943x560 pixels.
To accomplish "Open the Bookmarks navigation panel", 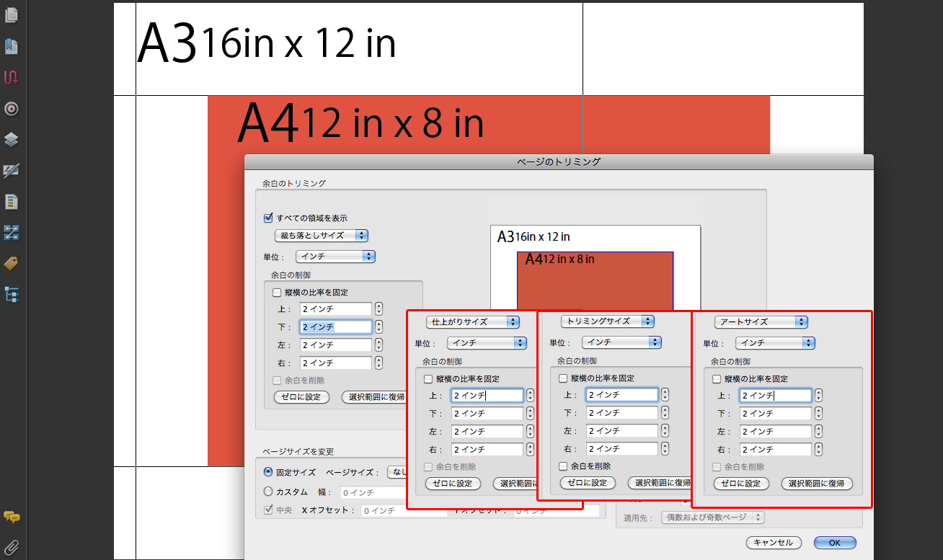I will (12, 47).
